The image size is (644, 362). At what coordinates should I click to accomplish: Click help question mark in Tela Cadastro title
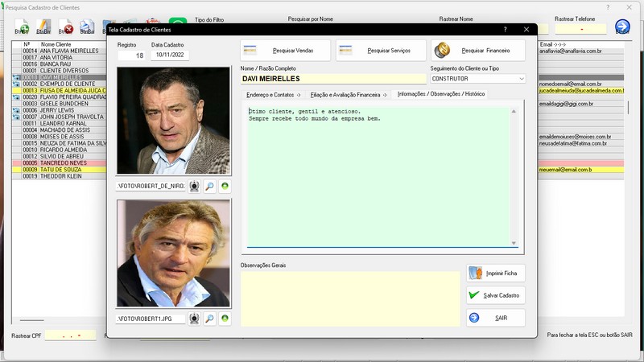coord(506,30)
